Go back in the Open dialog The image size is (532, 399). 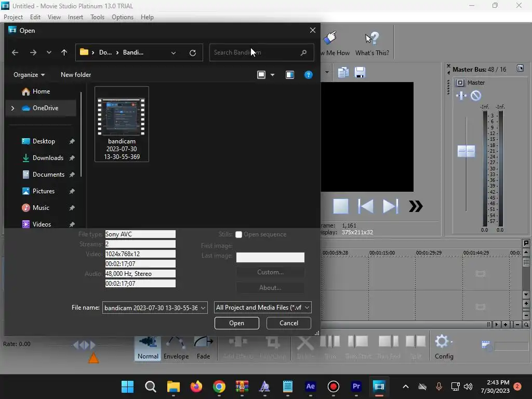click(15, 52)
